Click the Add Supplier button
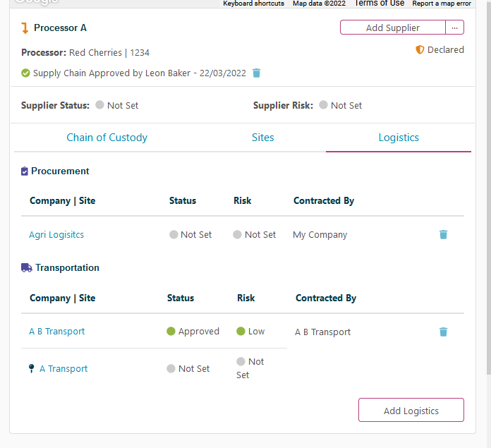 (392, 28)
